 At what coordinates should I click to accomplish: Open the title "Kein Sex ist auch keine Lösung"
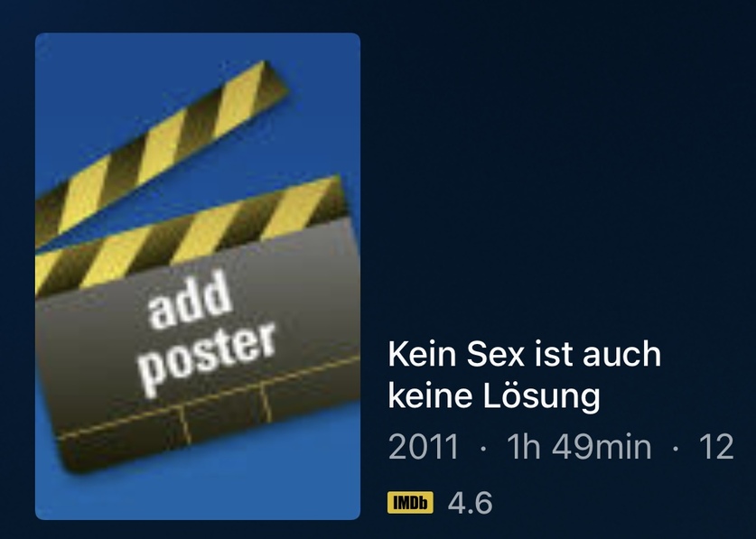click(524, 375)
